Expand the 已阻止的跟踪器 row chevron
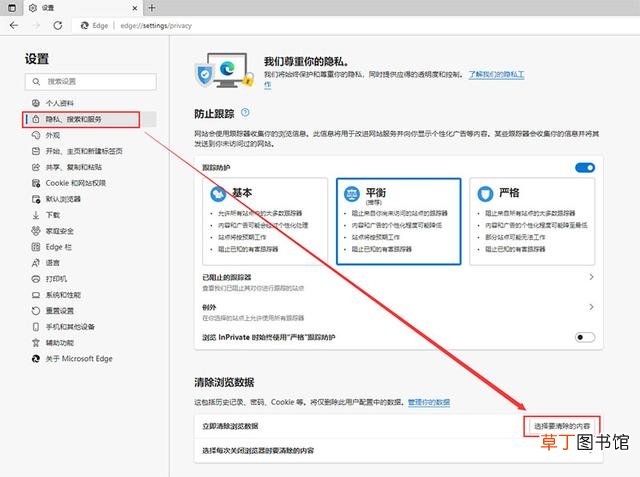Viewport: 640px width, 477px height. click(591, 277)
